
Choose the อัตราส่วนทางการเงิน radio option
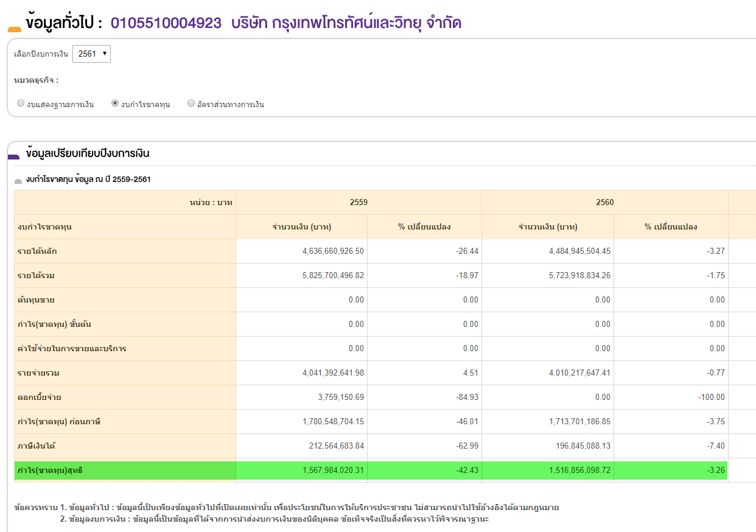pos(191,103)
